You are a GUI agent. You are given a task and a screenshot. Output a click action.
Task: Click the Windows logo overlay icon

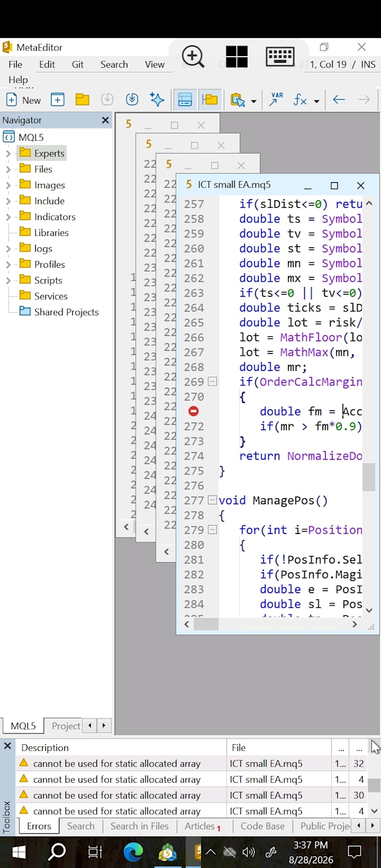236,57
